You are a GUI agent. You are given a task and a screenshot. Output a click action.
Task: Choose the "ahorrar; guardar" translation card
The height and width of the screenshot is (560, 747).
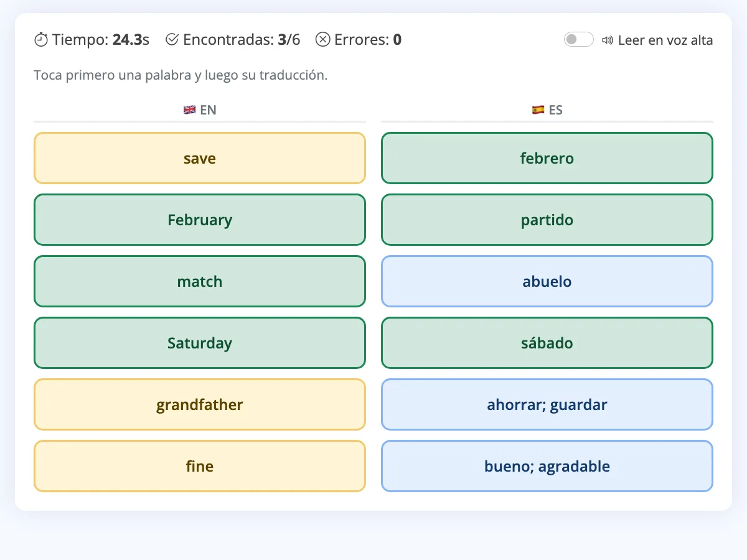click(x=547, y=404)
